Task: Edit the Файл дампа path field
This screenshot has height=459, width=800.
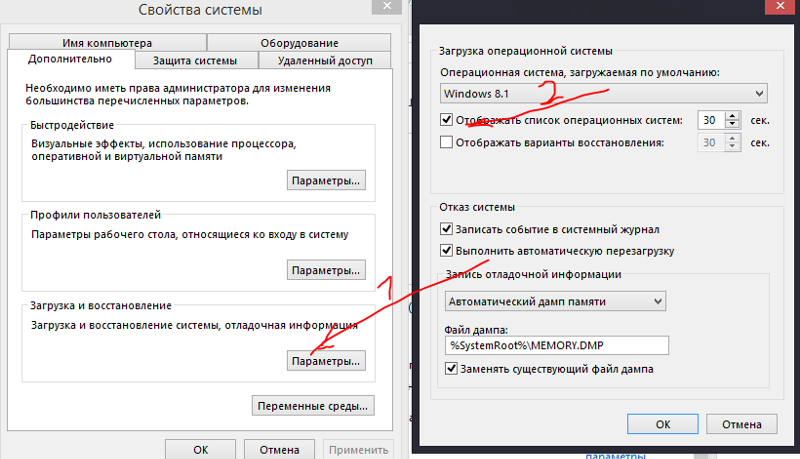Action: [x=557, y=345]
